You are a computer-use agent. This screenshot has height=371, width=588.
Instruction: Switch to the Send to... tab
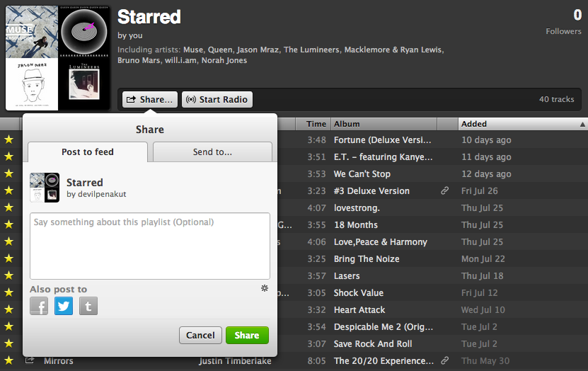212,152
